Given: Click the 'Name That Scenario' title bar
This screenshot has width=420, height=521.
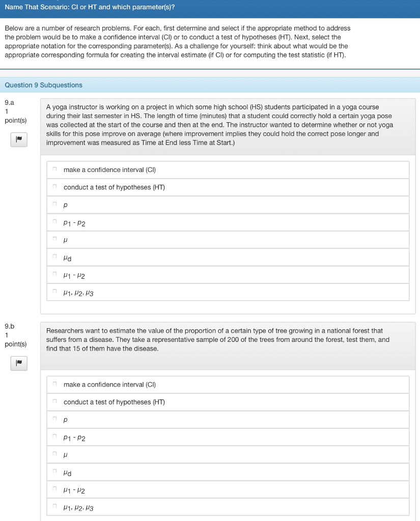Looking at the screenshot, I should tap(210, 7).
